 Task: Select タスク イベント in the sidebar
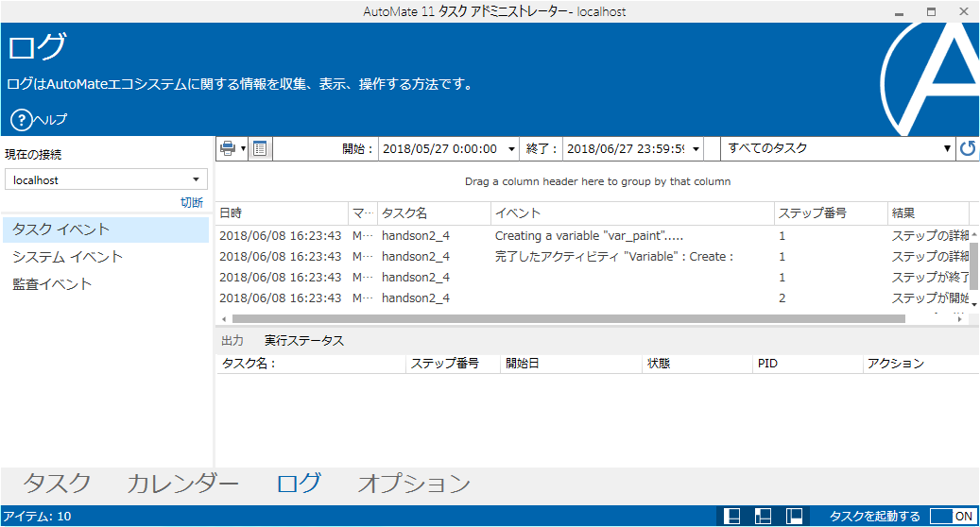tap(106, 229)
